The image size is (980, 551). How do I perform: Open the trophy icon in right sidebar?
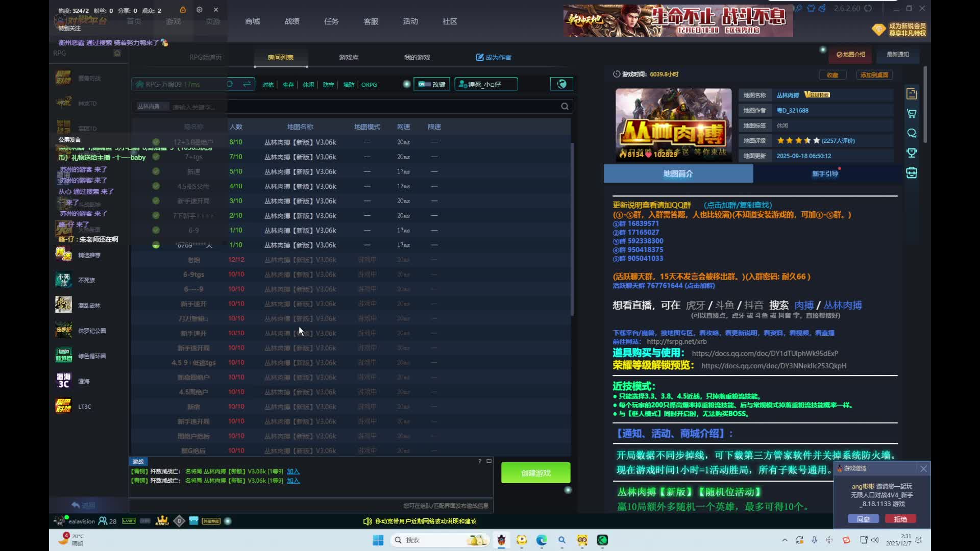(x=912, y=153)
